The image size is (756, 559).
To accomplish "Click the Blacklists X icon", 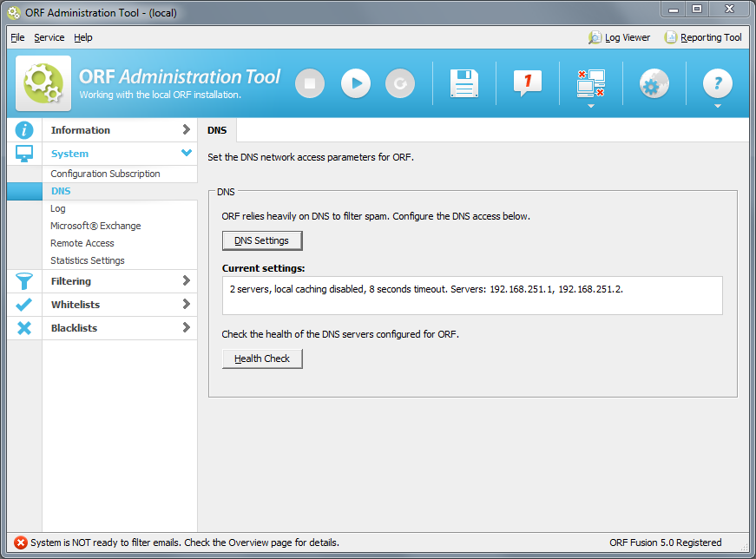I will pos(24,328).
